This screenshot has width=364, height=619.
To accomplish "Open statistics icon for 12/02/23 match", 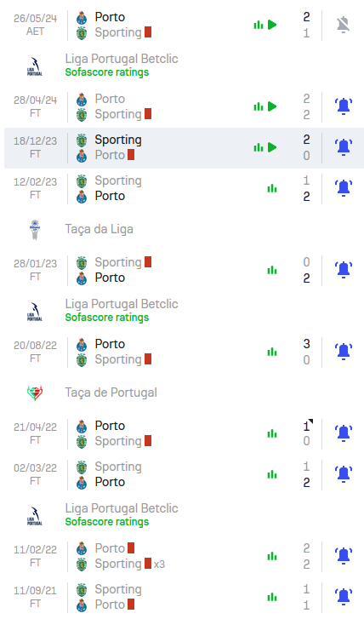I will [271, 189].
